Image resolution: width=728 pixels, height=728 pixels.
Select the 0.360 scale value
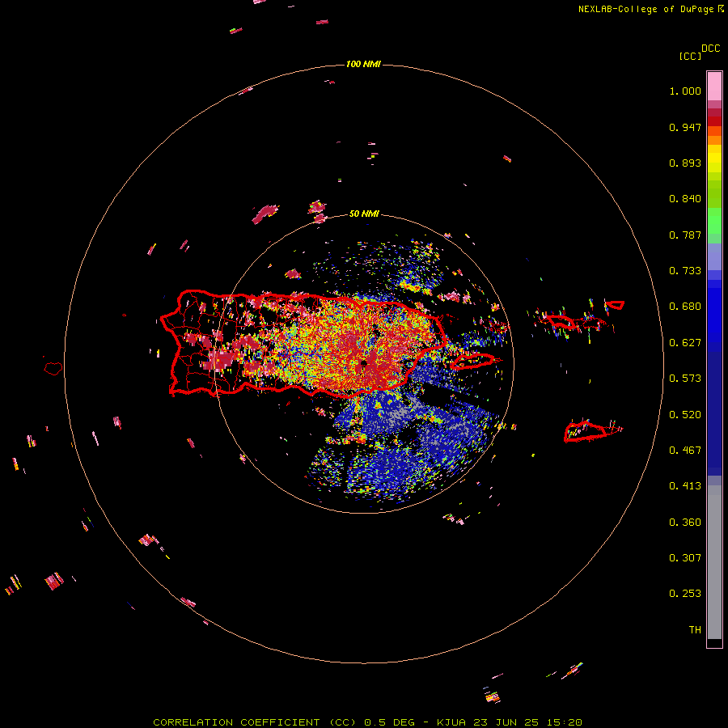click(x=685, y=523)
